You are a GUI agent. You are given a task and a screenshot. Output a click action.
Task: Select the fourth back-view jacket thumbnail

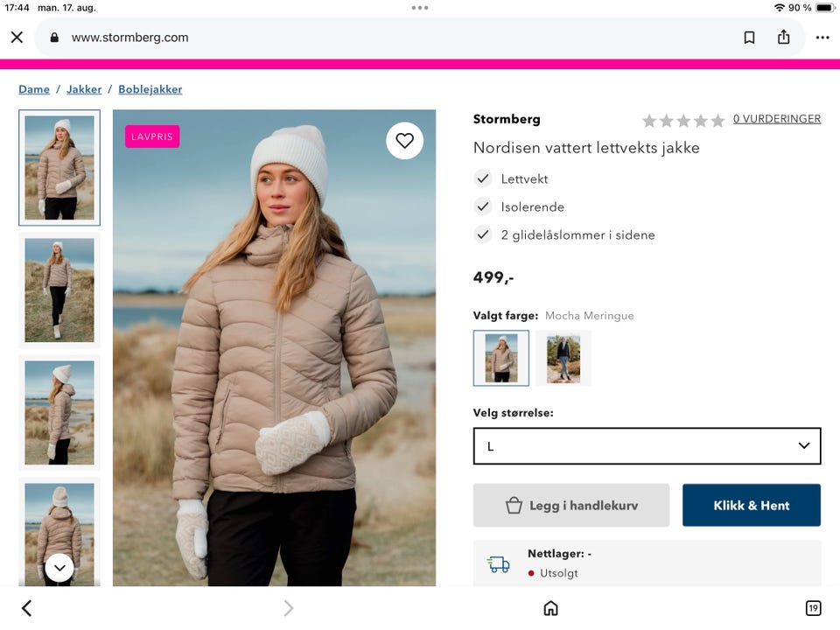59,531
